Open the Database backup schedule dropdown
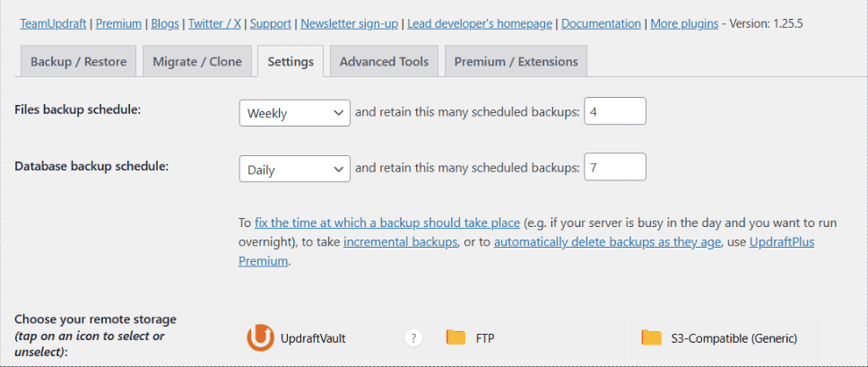 pyautogui.click(x=294, y=169)
